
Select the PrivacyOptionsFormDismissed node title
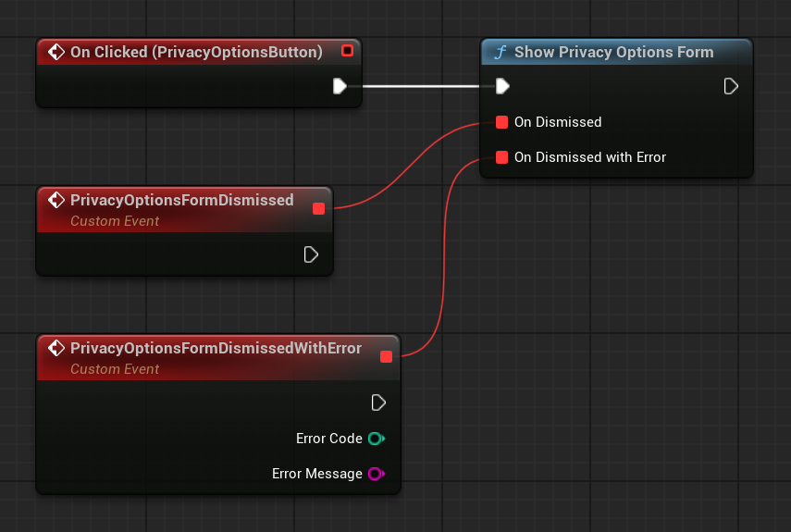pyautogui.click(x=181, y=200)
